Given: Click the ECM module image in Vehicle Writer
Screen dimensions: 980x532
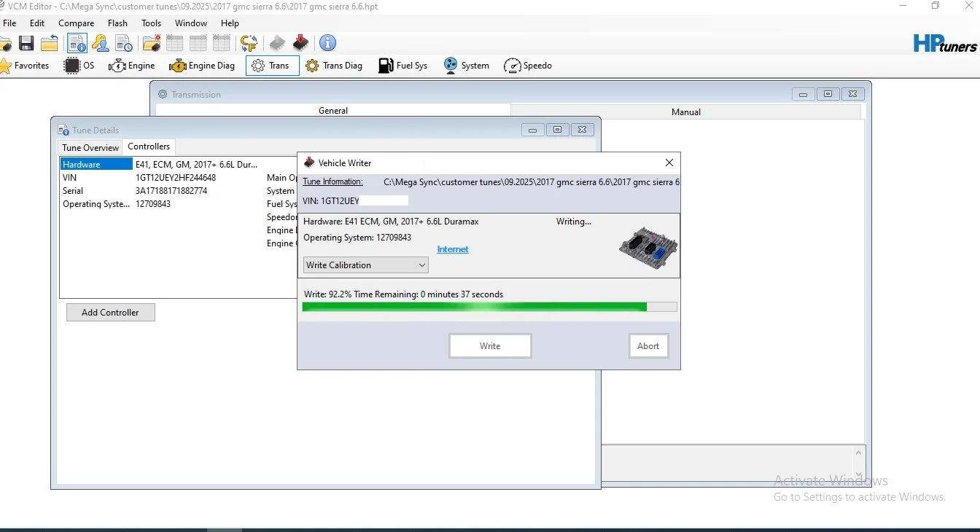Looking at the screenshot, I should (648, 248).
